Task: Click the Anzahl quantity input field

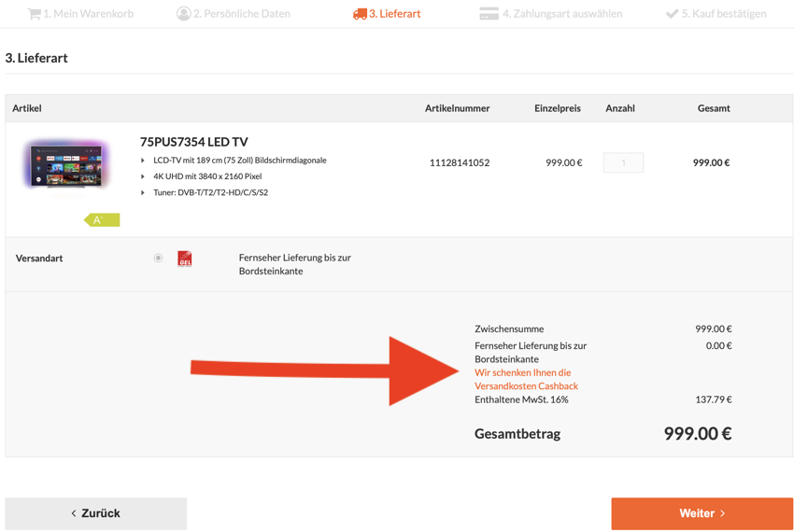Action: (623, 162)
